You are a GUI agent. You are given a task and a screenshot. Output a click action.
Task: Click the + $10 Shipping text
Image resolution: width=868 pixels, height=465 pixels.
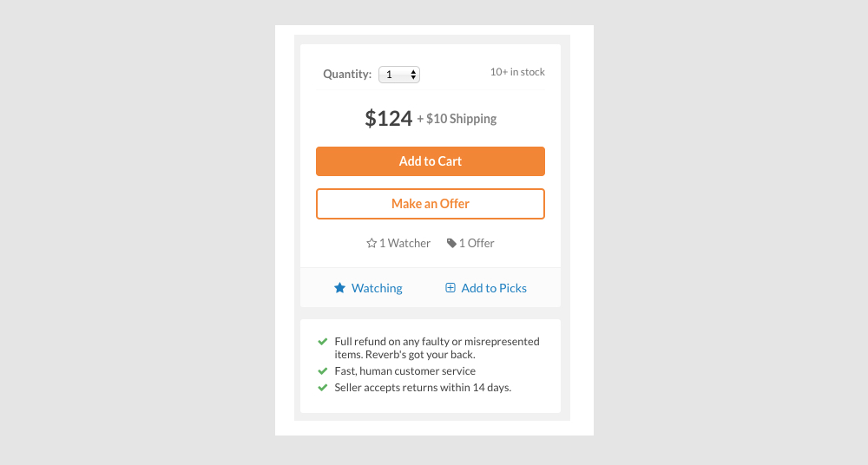[x=457, y=120]
